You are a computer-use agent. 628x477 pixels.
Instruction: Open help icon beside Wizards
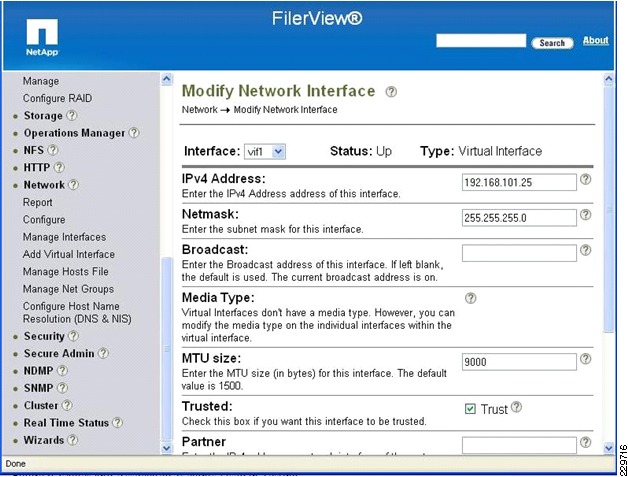(72, 440)
